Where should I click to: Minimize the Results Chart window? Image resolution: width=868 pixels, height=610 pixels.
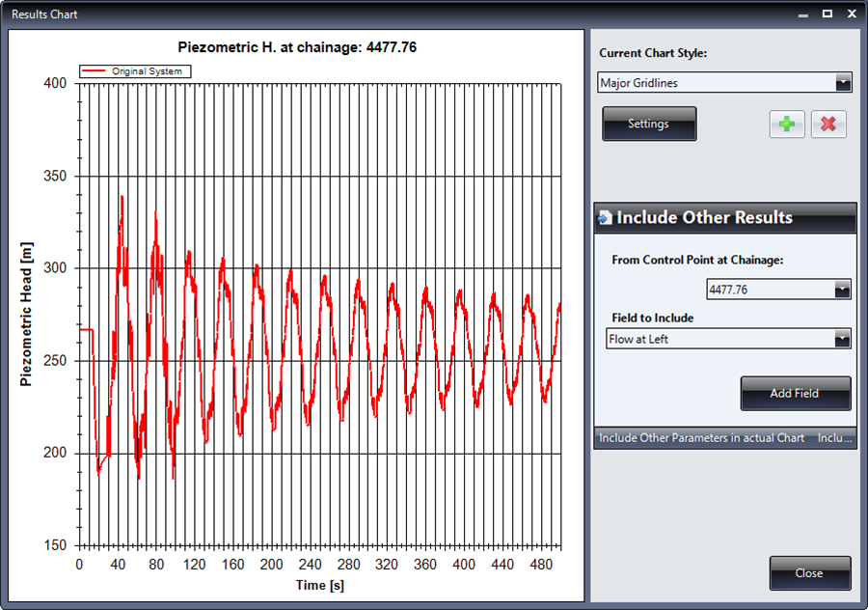click(x=802, y=14)
